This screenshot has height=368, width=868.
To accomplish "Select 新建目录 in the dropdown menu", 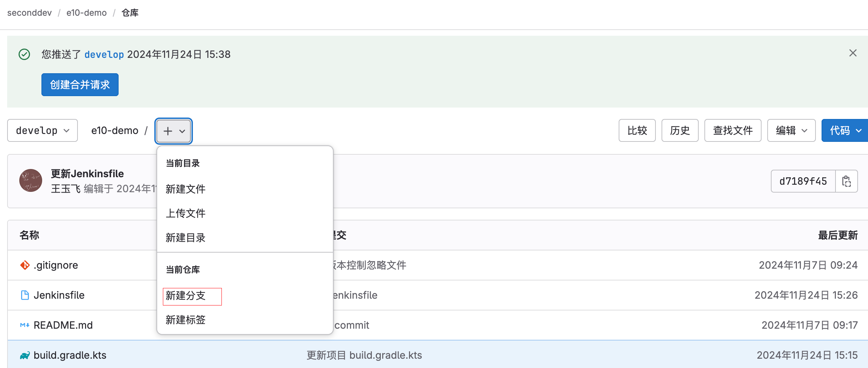I will 185,238.
